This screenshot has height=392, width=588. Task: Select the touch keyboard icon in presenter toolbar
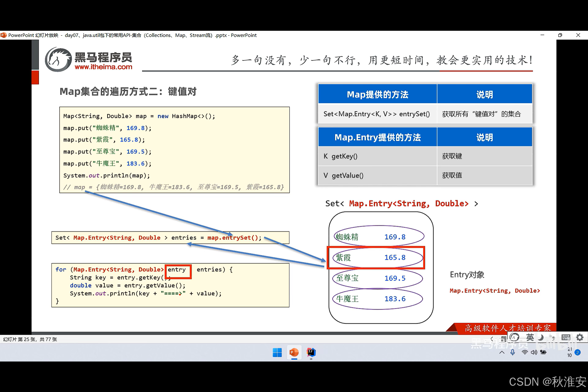566,337
